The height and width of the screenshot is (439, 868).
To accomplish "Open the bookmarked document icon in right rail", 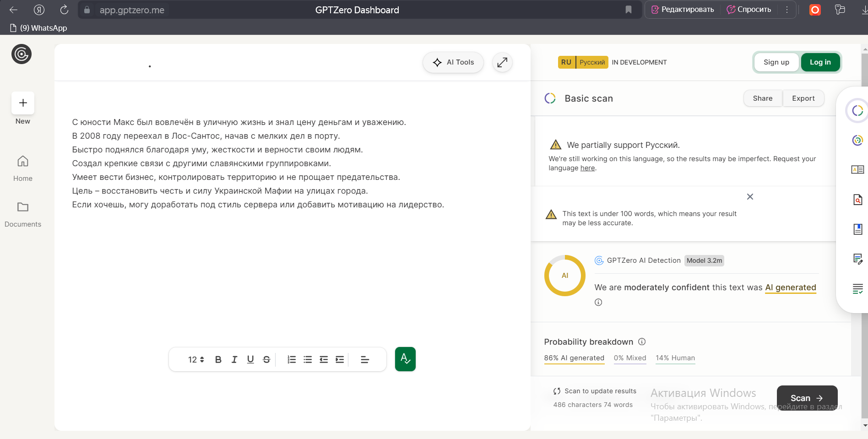I will pos(857,229).
